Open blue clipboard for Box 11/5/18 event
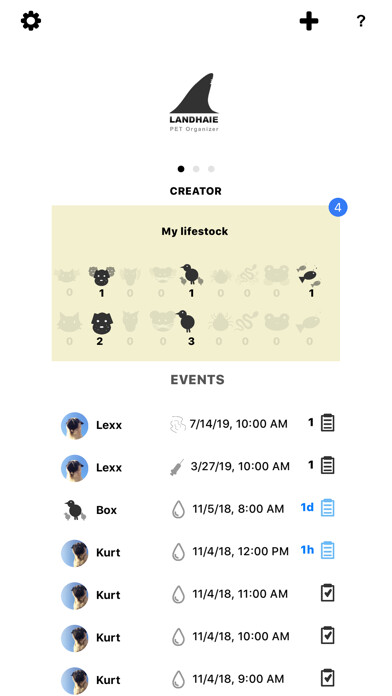 328,508
